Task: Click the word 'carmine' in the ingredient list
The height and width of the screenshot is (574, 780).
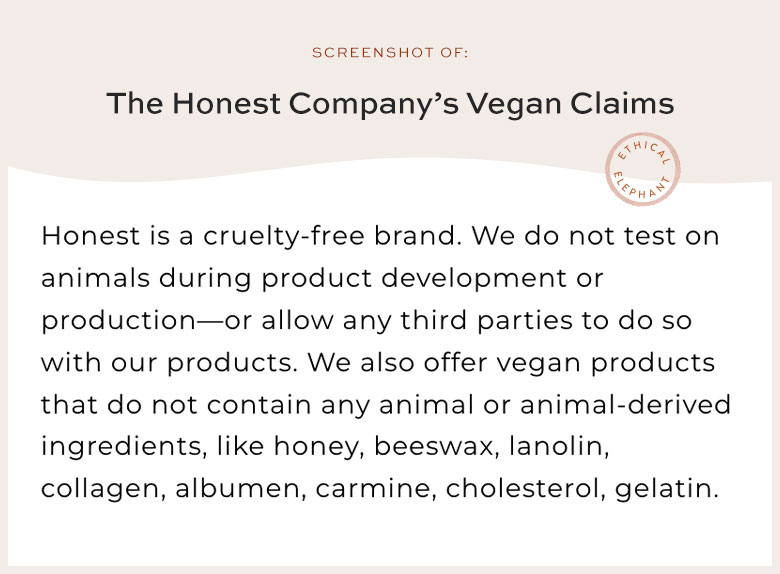Action: [x=376, y=488]
